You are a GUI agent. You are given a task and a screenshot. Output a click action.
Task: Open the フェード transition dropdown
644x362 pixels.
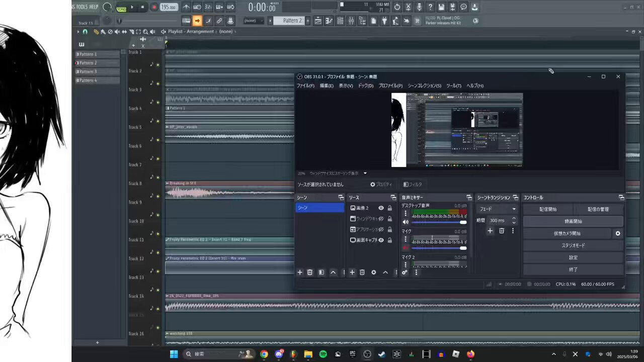[498, 209]
